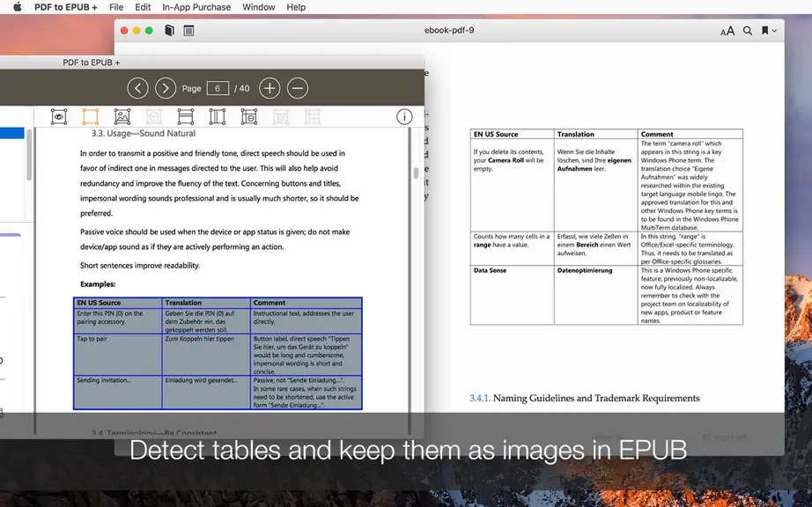Image resolution: width=812 pixels, height=507 pixels.
Task: Open the Apple menu
Action: pyautogui.click(x=17, y=7)
